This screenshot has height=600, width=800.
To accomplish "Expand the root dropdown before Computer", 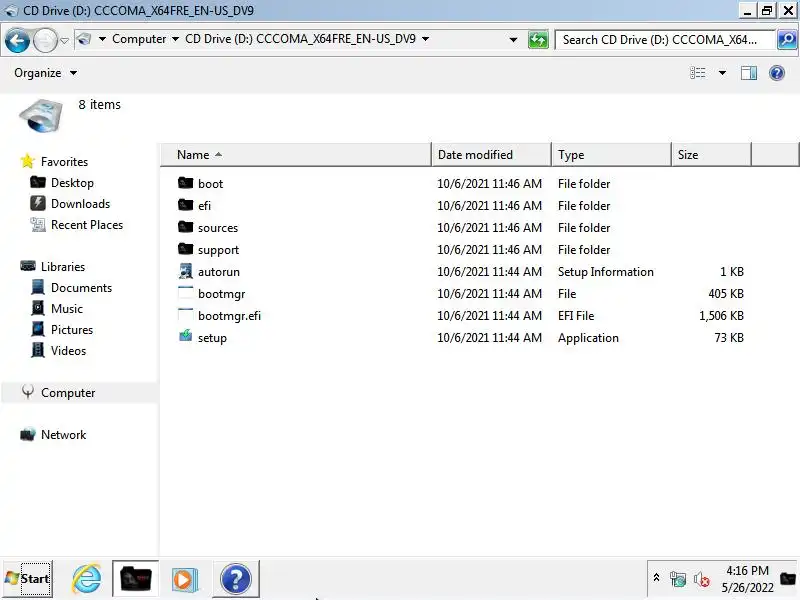I will coord(102,39).
